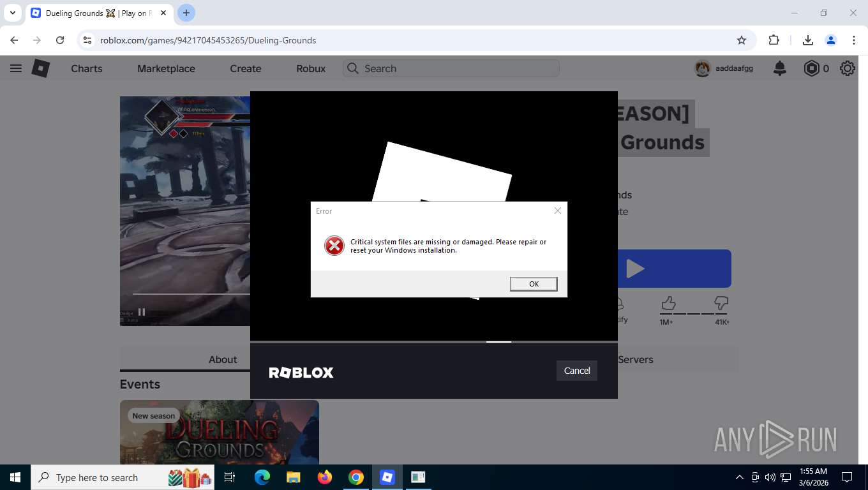868x490 pixels.
Task: Open the Roblox hamburger menu
Action: click(16, 68)
